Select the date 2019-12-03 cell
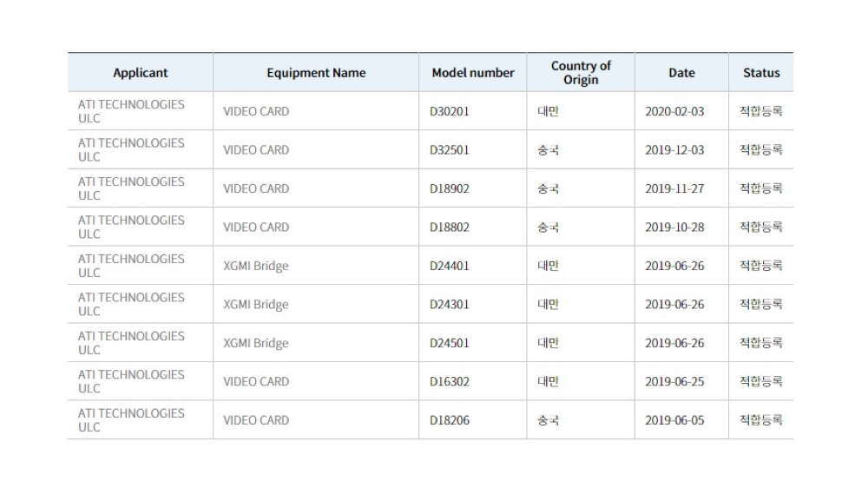868x488 pixels. pyautogui.click(x=674, y=149)
